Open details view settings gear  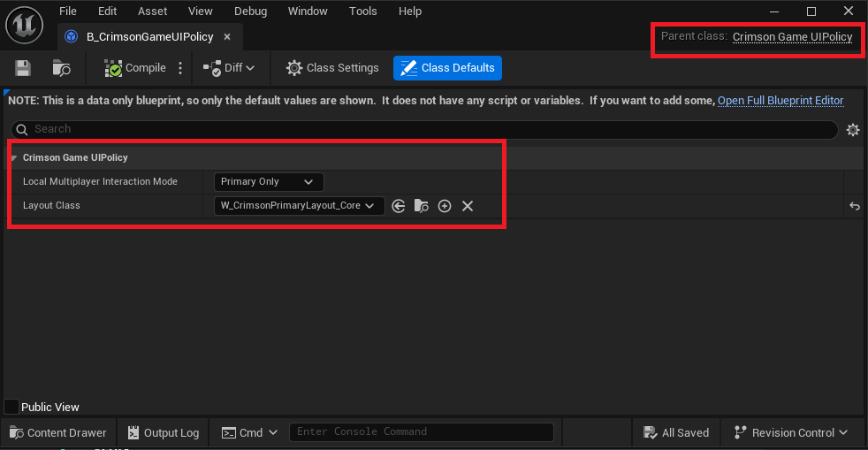(853, 130)
